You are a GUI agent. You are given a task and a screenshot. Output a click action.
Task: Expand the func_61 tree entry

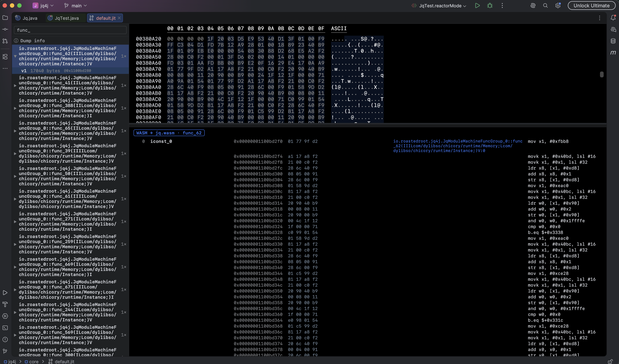click(15, 199)
